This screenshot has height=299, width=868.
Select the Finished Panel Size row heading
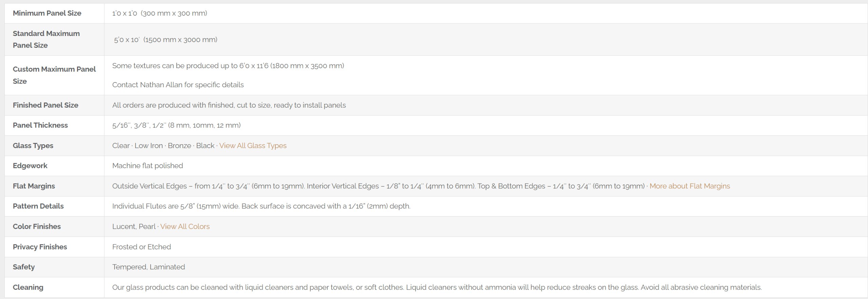click(45, 105)
